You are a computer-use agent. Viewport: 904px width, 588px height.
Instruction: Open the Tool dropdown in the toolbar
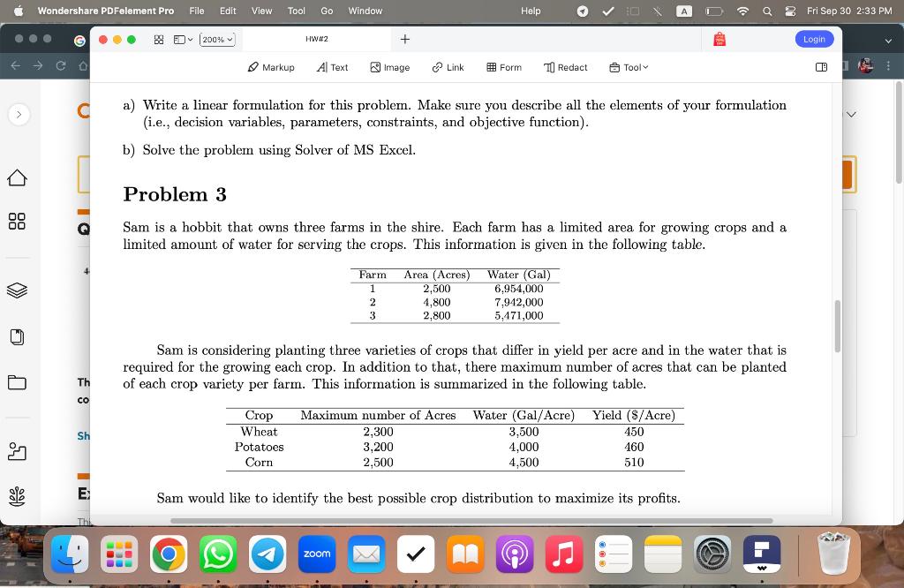point(628,67)
